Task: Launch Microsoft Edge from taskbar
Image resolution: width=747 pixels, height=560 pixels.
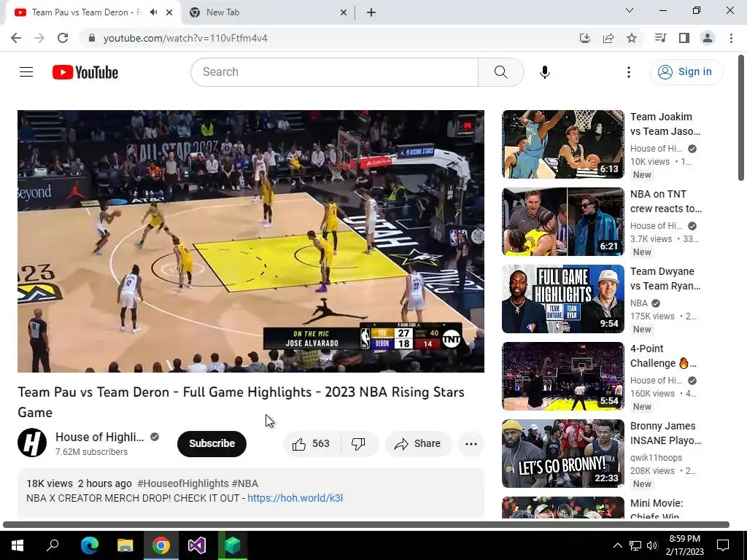Action: click(x=89, y=545)
